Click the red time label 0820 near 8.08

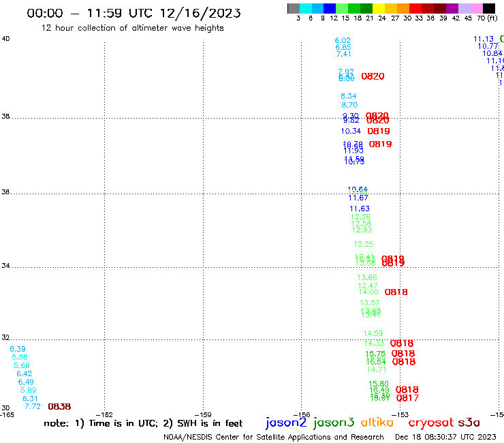pos(373,76)
